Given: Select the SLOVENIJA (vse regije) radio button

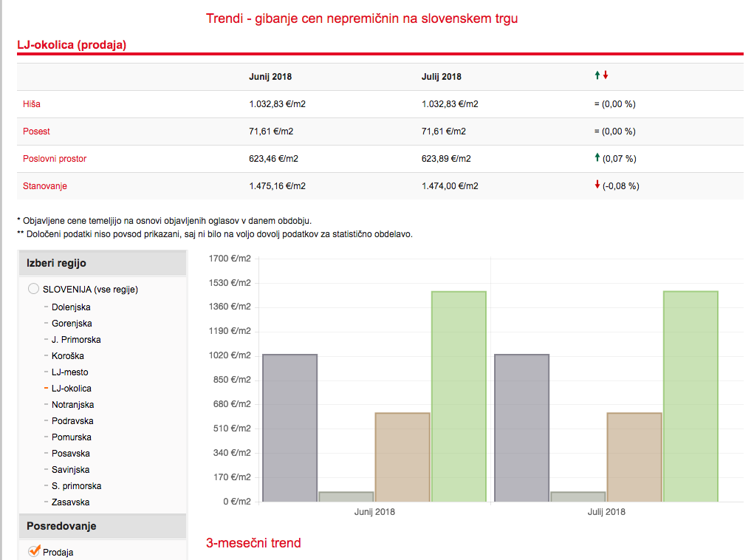Looking at the screenshot, I should point(33,289).
